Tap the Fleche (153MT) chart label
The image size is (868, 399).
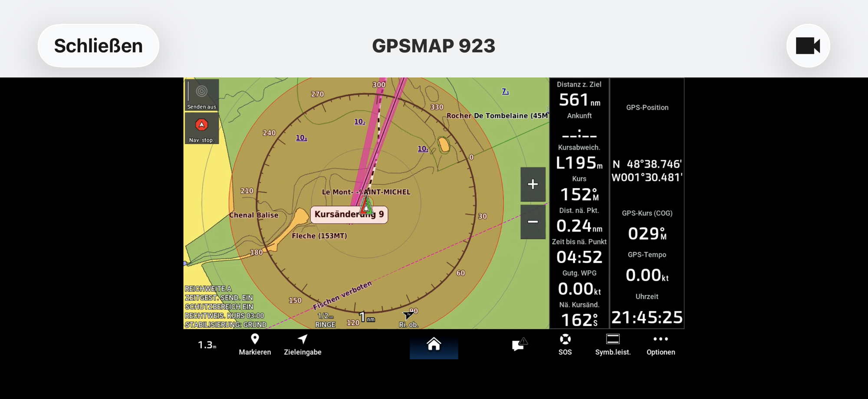pos(319,236)
